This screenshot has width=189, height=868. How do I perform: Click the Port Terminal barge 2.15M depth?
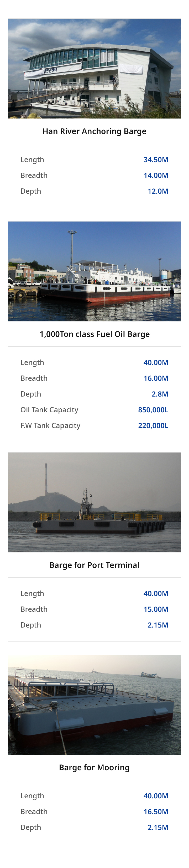[x=158, y=625]
